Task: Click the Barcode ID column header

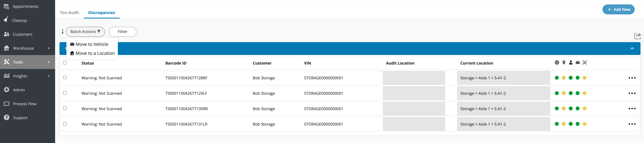Action: point(176,63)
